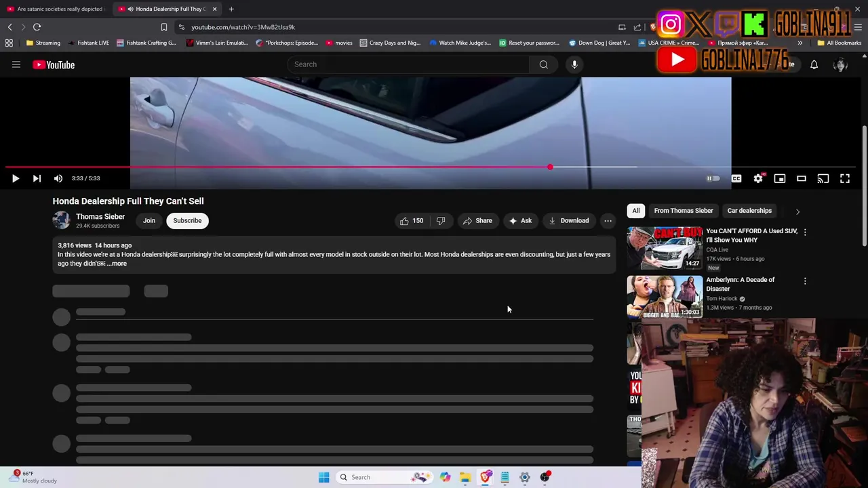Open Amberlynn video thumbnail

(665, 297)
